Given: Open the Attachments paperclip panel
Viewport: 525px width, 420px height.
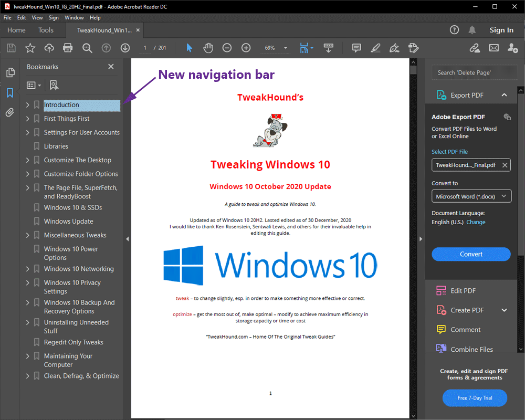Looking at the screenshot, I should click(x=10, y=112).
